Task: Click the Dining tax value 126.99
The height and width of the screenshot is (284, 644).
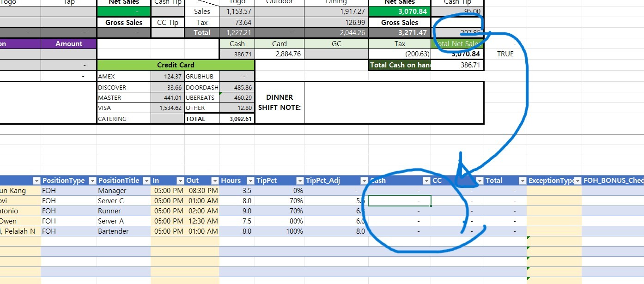Action: tap(336, 22)
